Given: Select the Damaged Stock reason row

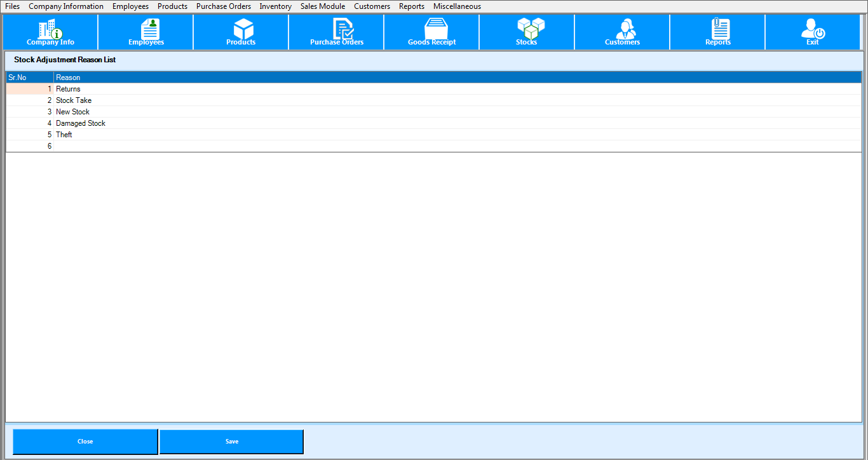Looking at the screenshot, I should pos(81,123).
